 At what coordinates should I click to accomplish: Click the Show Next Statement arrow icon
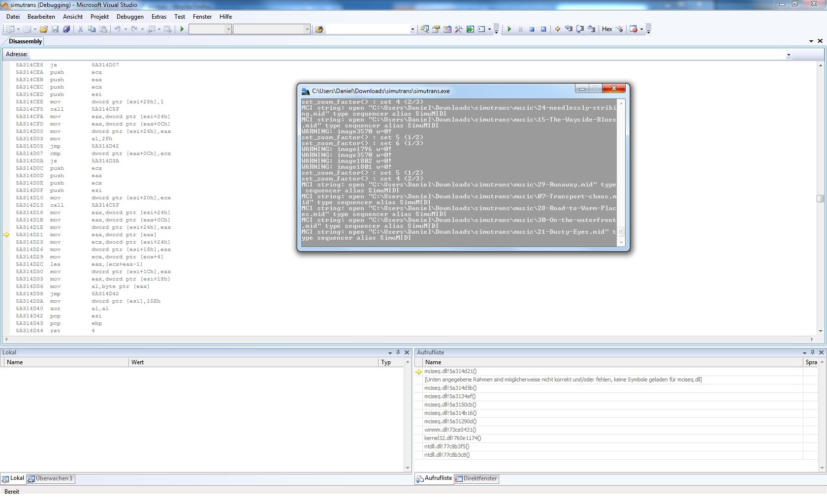point(557,30)
